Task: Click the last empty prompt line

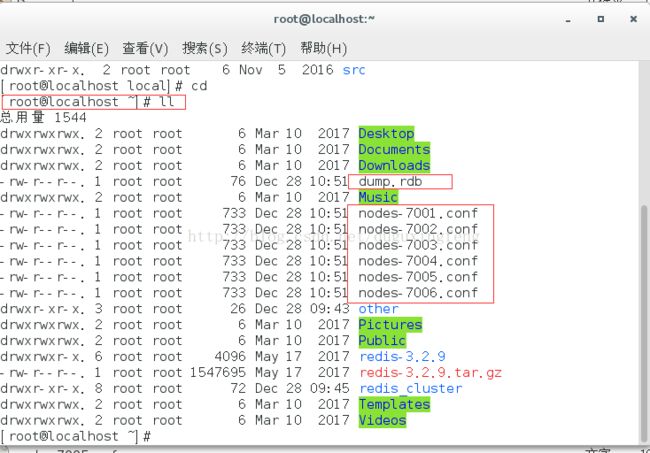Action: [76, 436]
